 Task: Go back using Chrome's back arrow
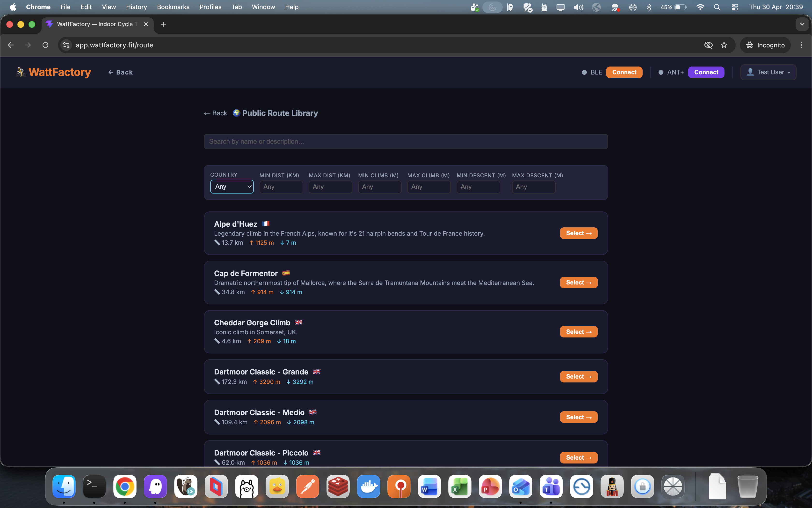[x=11, y=45]
